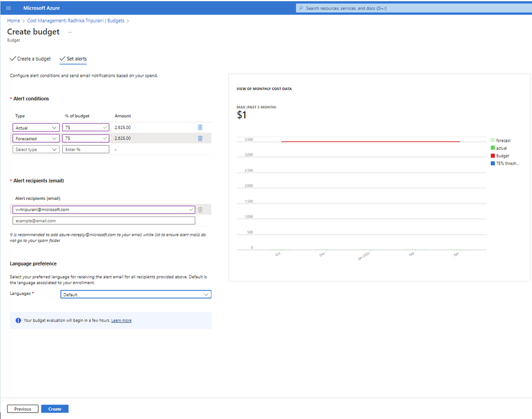The width and height of the screenshot is (532, 419).
Task: Click the search magnifier icon
Action: (x=300, y=8)
